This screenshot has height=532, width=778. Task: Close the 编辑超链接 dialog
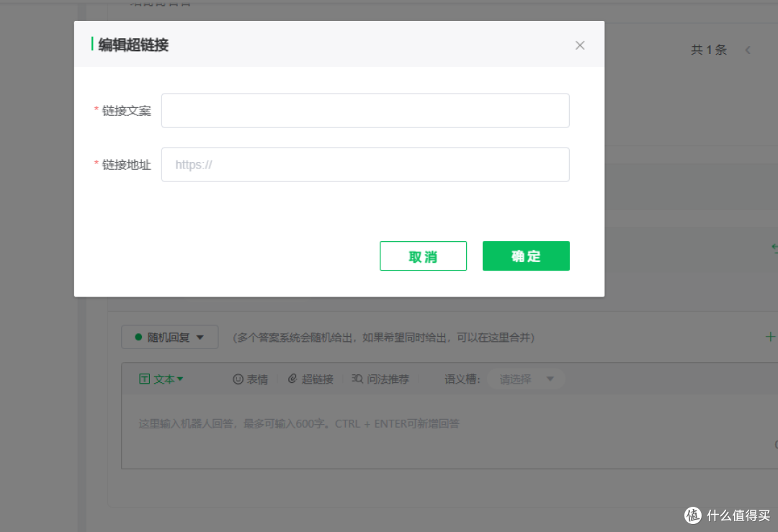pyautogui.click(x=579, y=45)
